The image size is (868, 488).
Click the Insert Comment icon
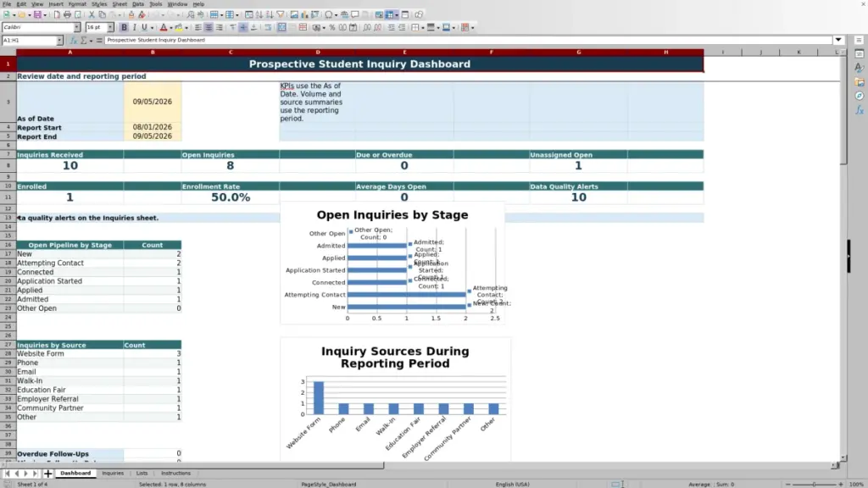(355, 14)
